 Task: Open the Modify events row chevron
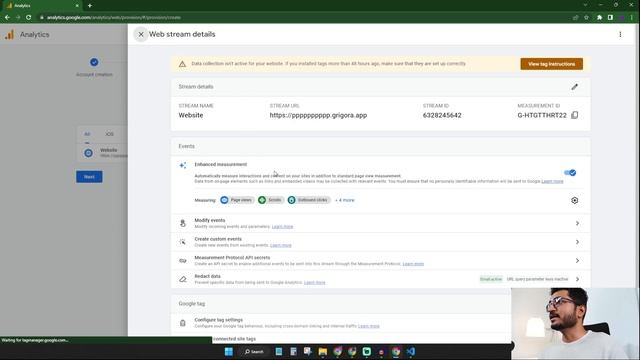[577, 223]
